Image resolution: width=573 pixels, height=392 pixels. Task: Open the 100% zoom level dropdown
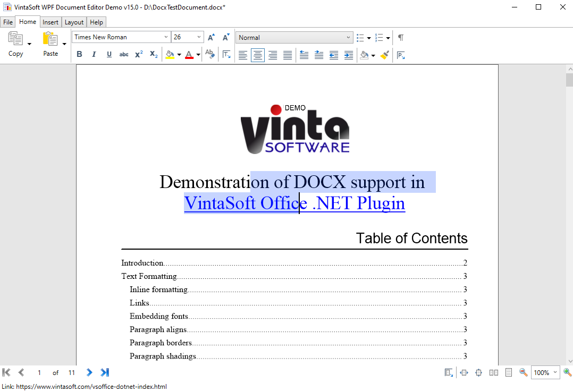(555, 372)
